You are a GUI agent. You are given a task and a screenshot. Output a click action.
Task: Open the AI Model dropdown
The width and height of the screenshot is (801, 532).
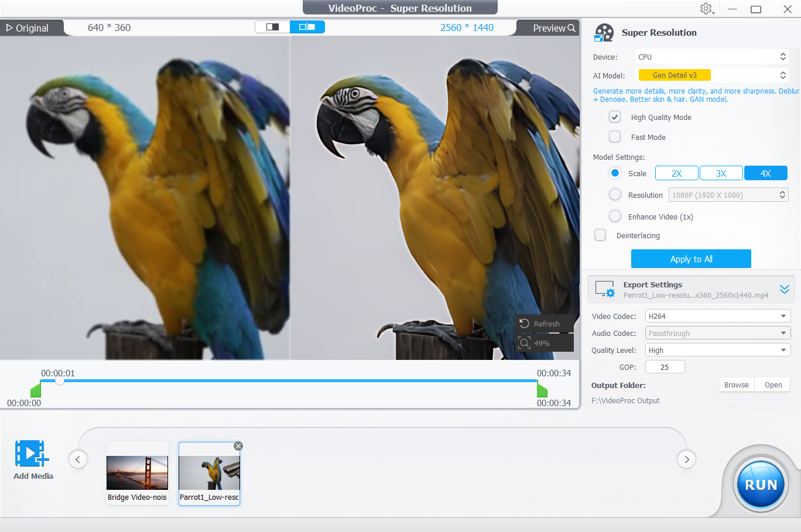pyautogui.click(x=711, y=75)
